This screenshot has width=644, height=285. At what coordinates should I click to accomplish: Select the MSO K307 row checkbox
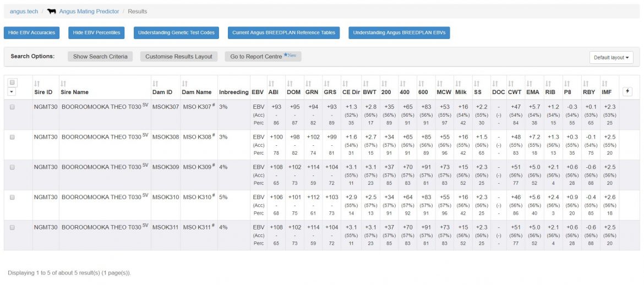coord(13,107)
